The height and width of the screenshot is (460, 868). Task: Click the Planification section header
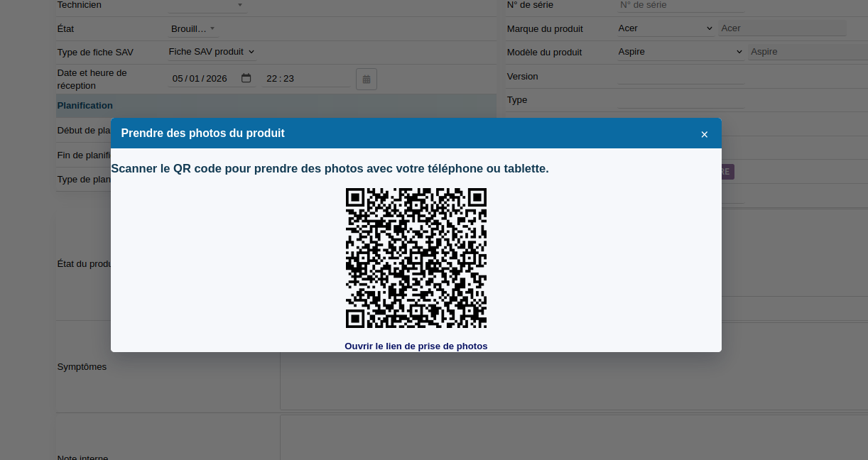[276, 106]
